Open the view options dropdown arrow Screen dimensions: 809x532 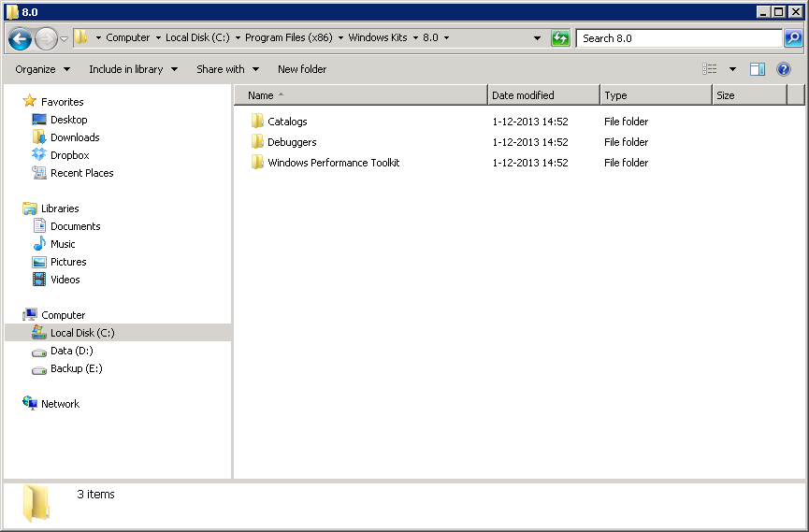point(732,69)
